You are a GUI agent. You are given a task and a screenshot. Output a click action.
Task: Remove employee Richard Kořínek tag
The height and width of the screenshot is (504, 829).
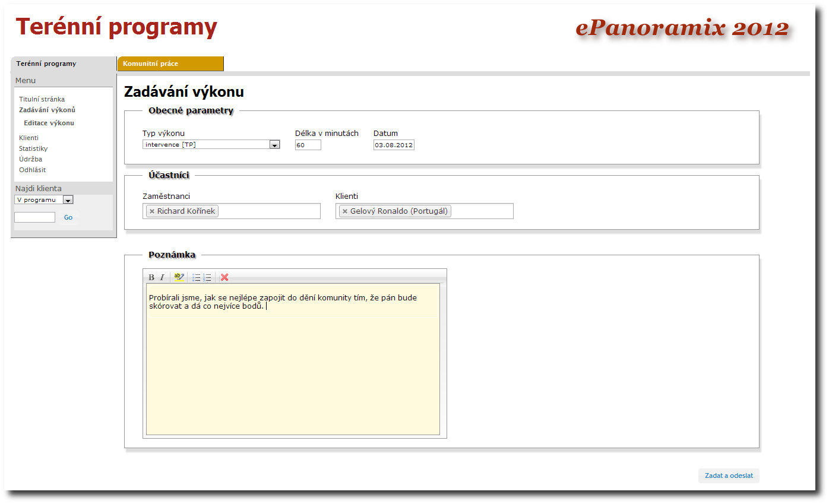coord(152,211)
